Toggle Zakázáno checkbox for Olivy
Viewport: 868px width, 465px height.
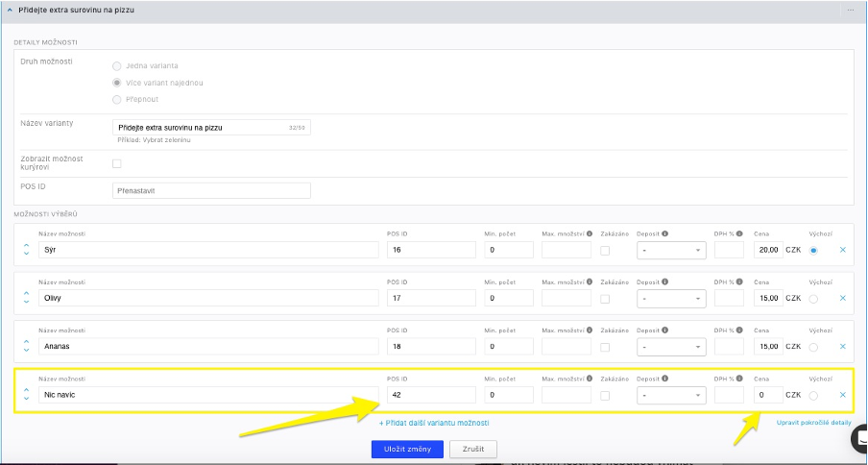click(x=605, y=299)
